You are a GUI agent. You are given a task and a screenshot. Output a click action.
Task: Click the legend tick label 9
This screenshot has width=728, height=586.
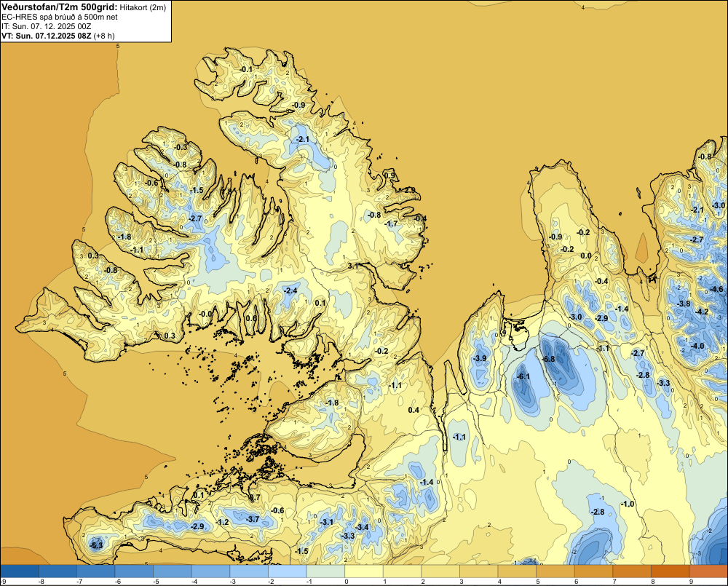(x=690, y=582)
